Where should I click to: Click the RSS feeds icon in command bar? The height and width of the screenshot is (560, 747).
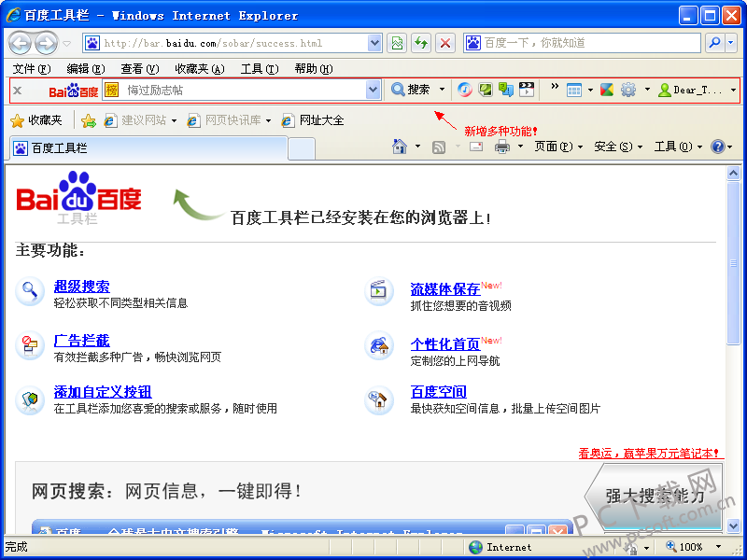coord(439,147)
